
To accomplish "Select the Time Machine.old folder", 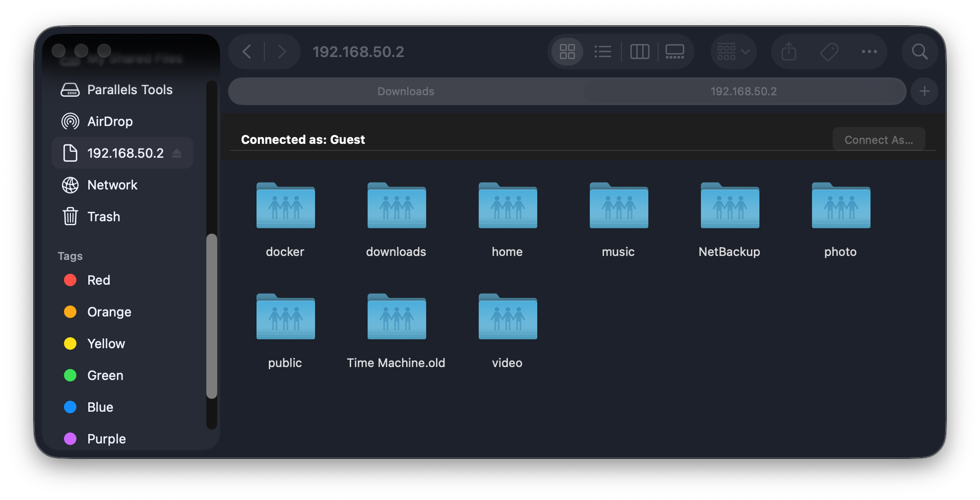I will pos(396,317).
